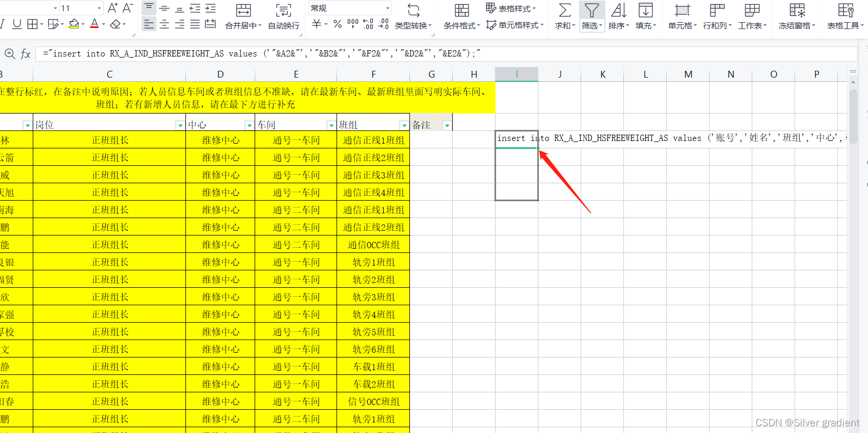Open 行和列 rows and columns menu
This screenshot has height=433, width=868.
pos(717,16)
